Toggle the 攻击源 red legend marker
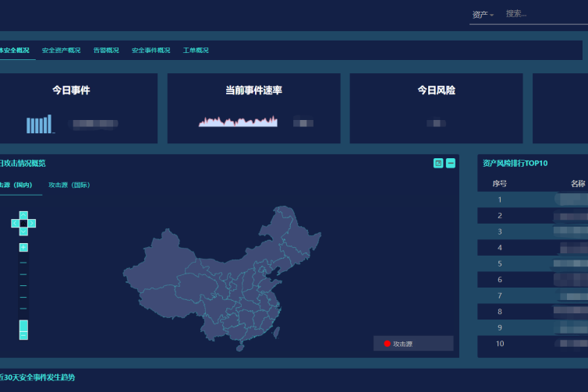 [387, 344]
